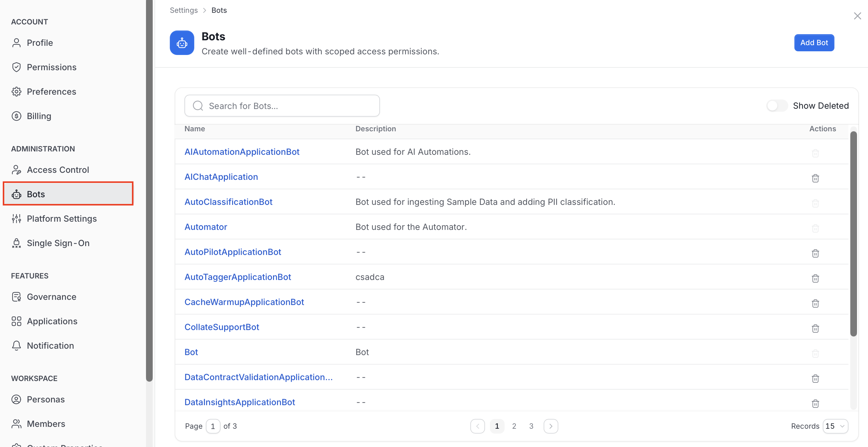The width and height of the screenshot is (868, 447).
Task: Open Applications settings in sidebar
Action: [52, 321]
